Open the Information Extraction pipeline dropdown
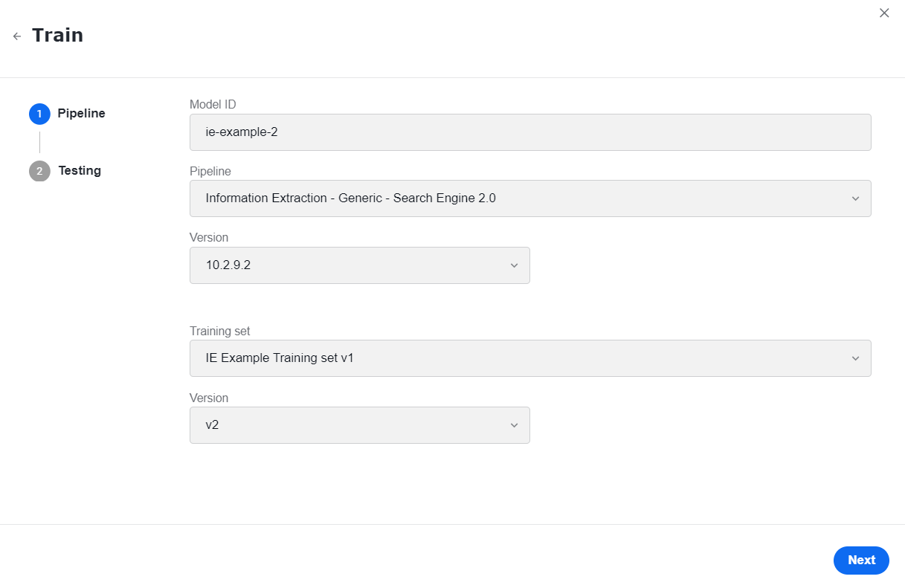Screen dimensions: 905x588 coord(530,198)
